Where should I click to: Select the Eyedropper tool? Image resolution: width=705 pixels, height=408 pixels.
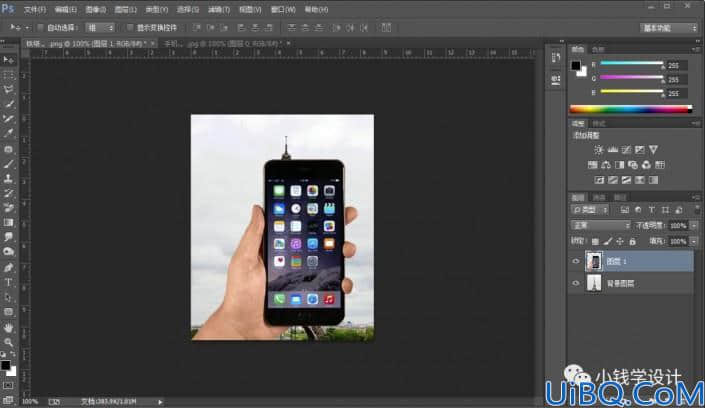tap(8, 133)
